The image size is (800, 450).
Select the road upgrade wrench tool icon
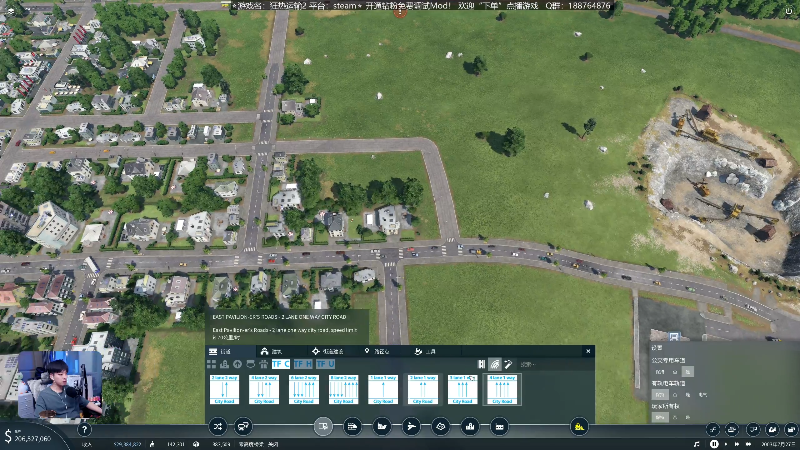point(508,364)
